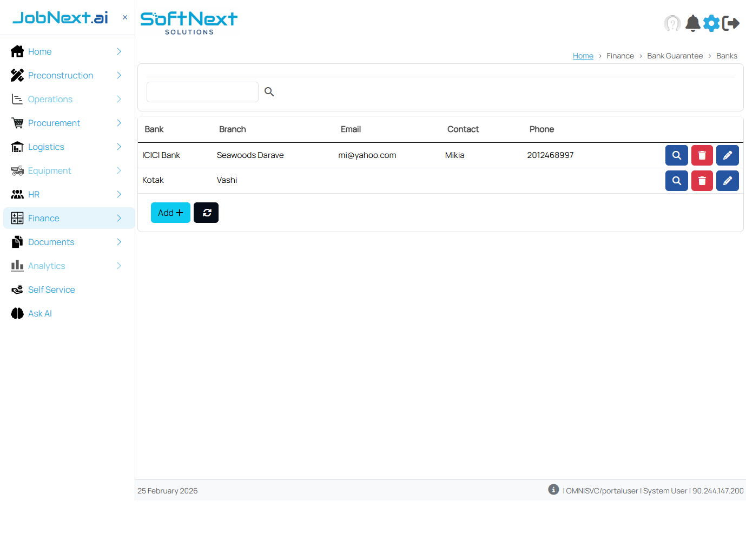Image resolution: width=746 pixels, height=560 pixels.
Task: Click the logout arrow icon
Action: click(731, 23)
